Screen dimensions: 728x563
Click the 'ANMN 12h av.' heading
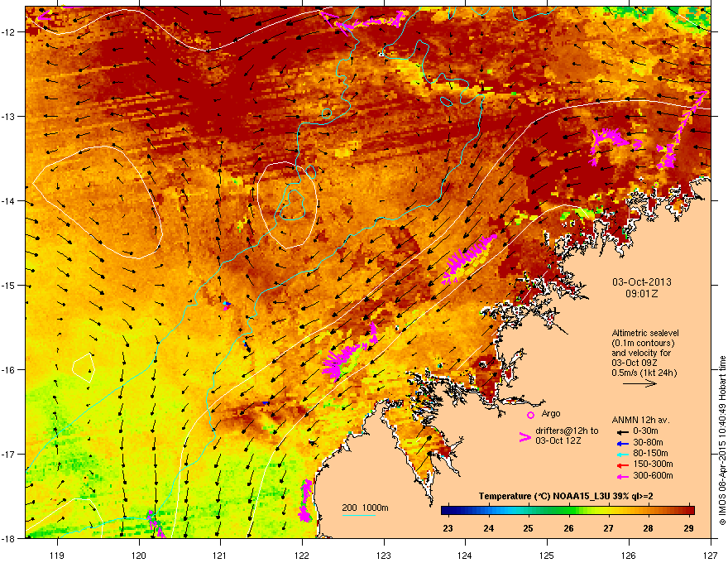(x=640, y=420)
